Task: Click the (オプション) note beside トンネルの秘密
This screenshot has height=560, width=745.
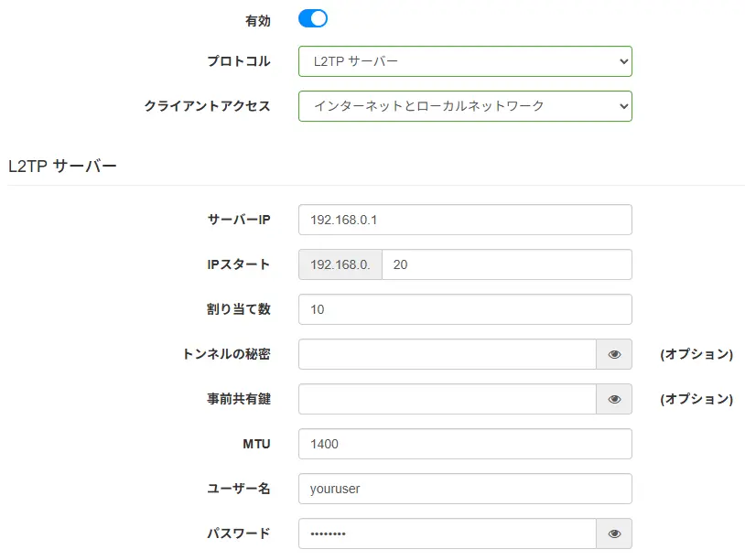Action: (x=696, y=354)
